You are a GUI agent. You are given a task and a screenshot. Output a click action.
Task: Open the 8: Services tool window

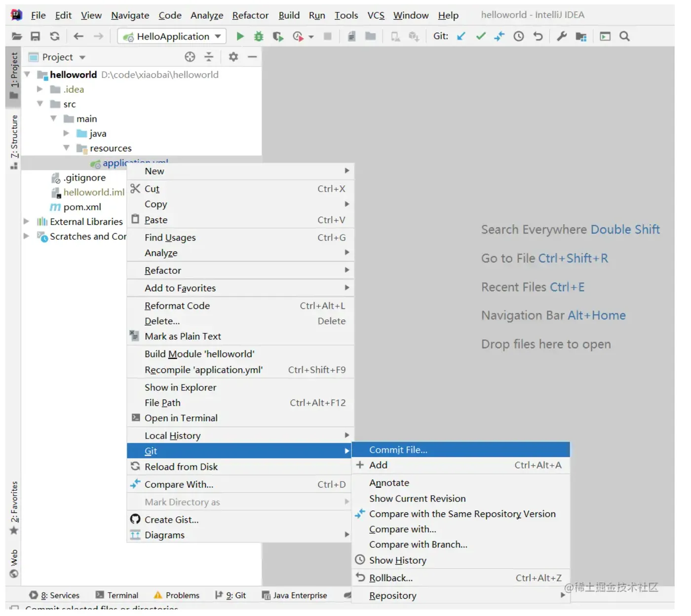tap(54, 596)
